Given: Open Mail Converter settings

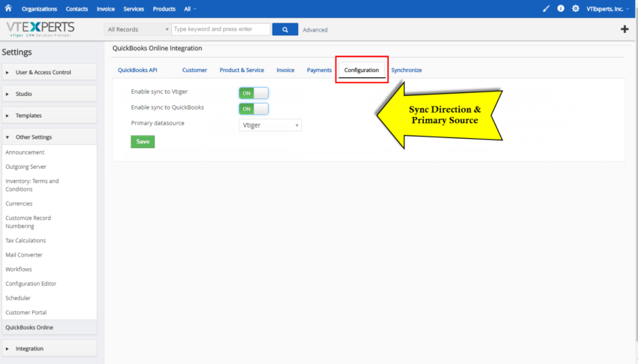Looking at the screenshot, I should pyautogui.click(x=24, y=255).
